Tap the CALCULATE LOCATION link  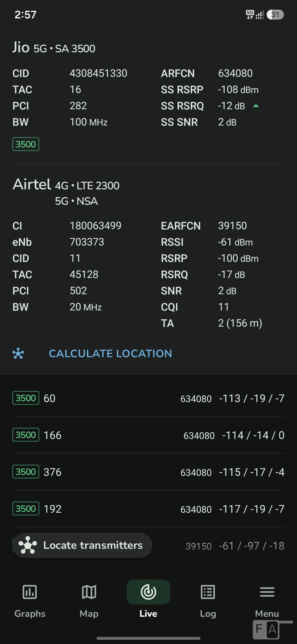(x=110, y=354)
